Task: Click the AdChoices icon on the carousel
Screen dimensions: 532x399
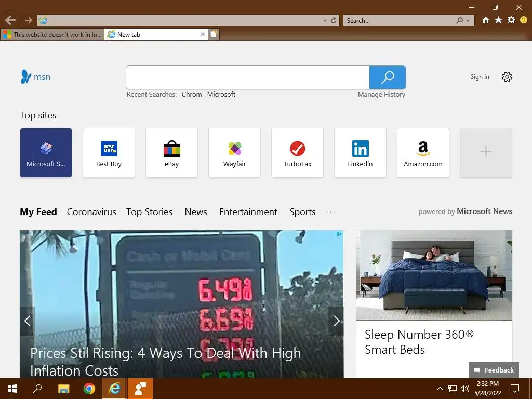Action: 339,234
